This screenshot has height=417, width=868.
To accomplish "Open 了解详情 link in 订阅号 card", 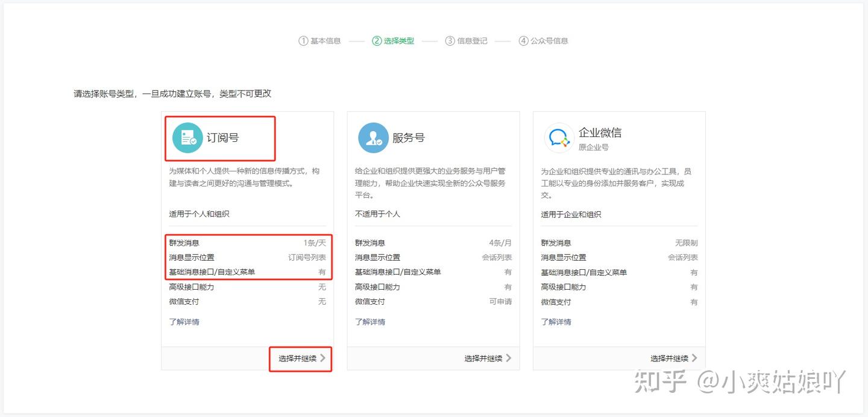I will click(x=184, y=322).
